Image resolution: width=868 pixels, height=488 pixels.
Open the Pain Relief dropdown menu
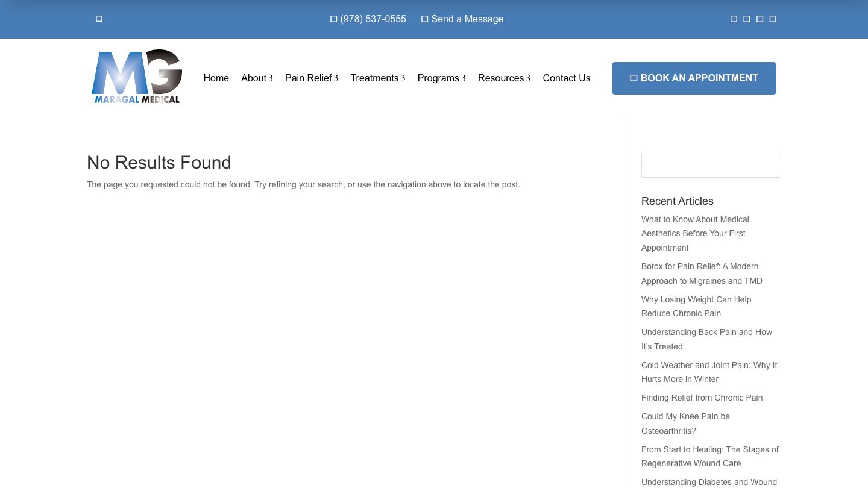[311, 78]
